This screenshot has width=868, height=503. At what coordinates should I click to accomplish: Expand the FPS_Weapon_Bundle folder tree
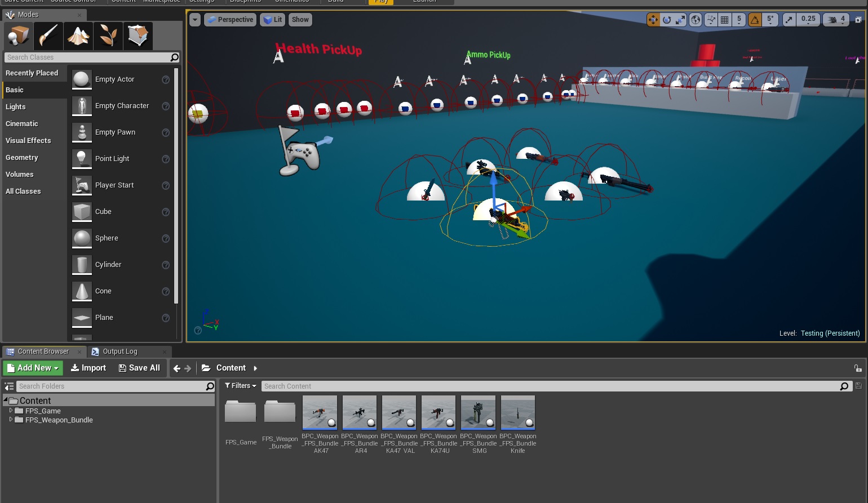pos(11,420)
